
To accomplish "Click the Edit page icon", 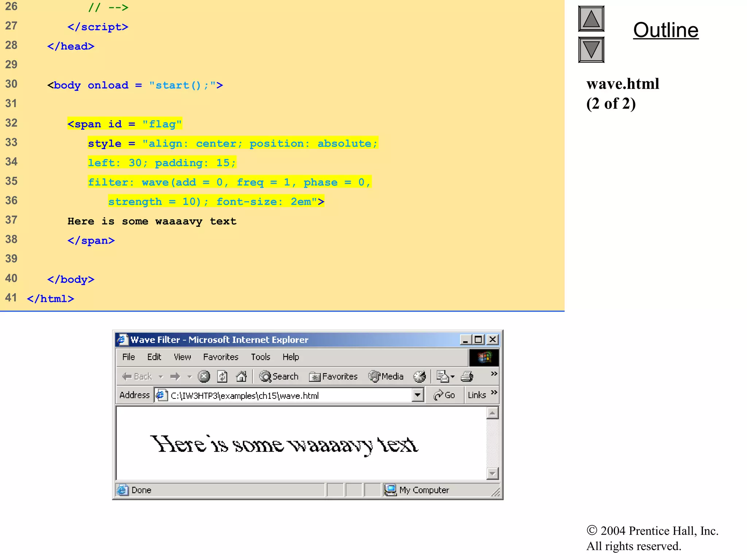I will tap(442, 377).
